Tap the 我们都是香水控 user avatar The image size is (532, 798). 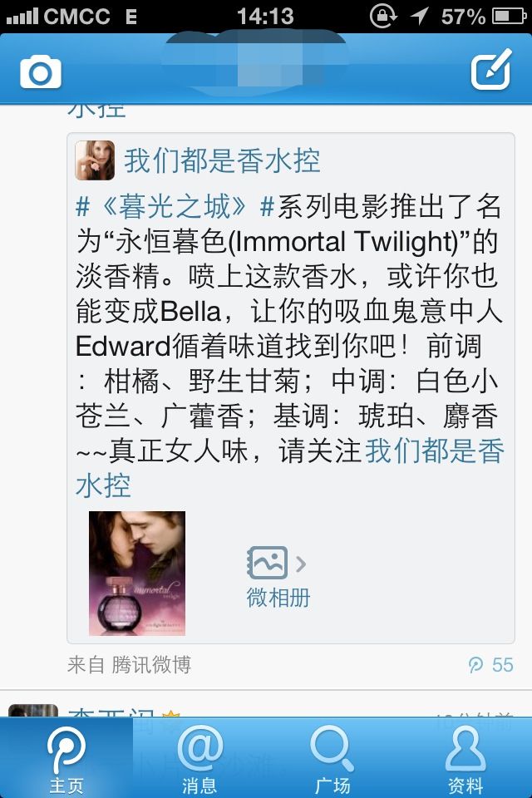(x=95, y=160)
